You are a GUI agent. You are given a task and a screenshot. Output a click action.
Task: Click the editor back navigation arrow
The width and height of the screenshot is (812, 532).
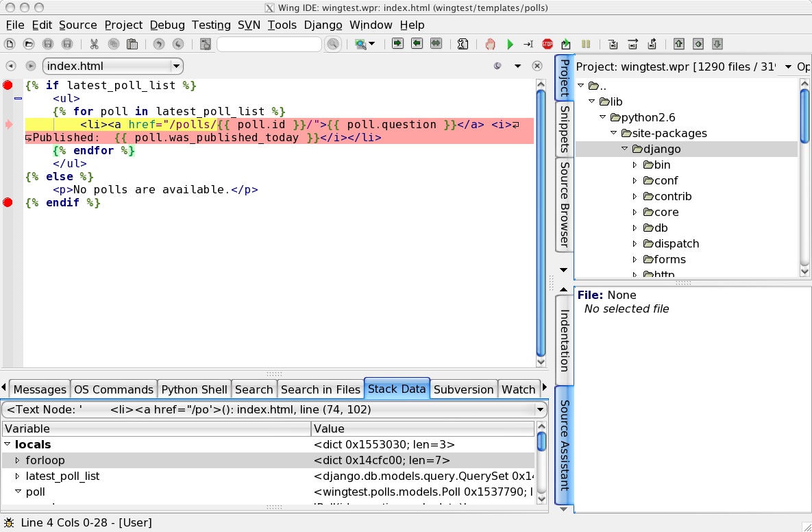10,66
